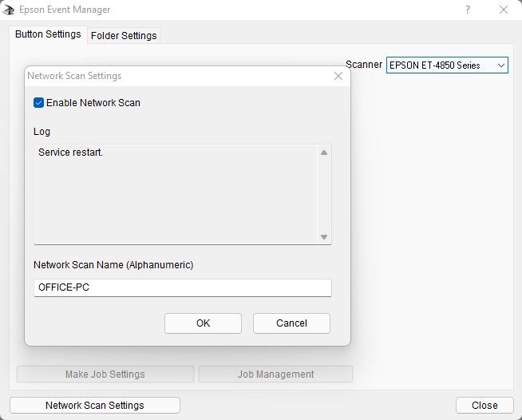Open the Scanner dropdown list
This screenshot has width=522, height=420.
[447, 65]
